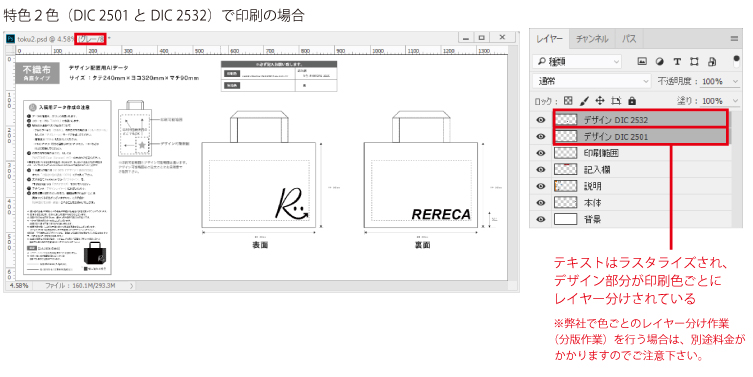Open the layers panel hamburger menu
The height and width of the screenshot is (377, 753).
[x=734, y=38]
